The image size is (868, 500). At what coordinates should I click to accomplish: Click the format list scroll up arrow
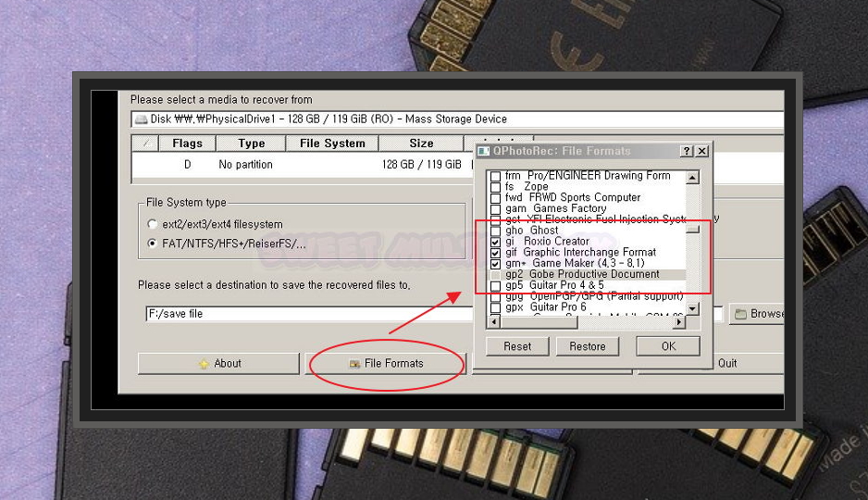tap(692, 177)
